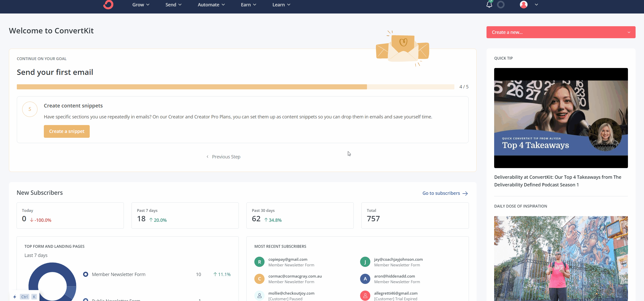The width and height of the screenshot is (644, 301).
Task: Open the account menu chevron beside the avatar
Action: point(536,5)
